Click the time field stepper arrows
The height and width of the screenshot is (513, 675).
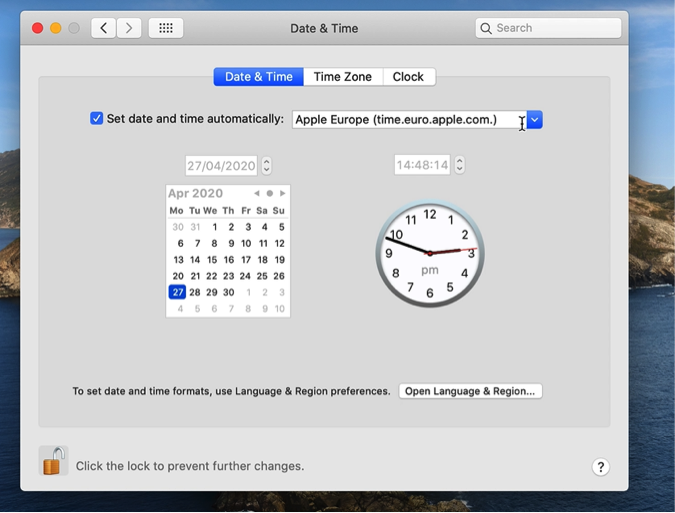click(459, 165)
